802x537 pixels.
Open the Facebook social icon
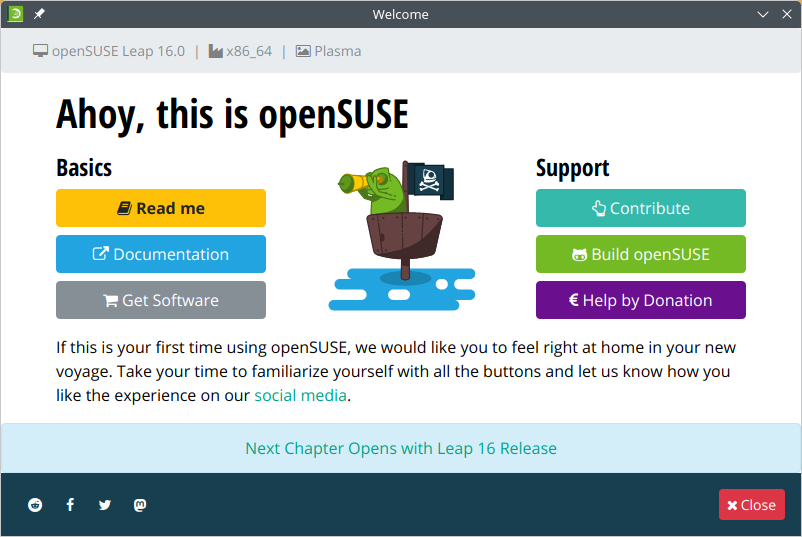click(x=70, y=505)
